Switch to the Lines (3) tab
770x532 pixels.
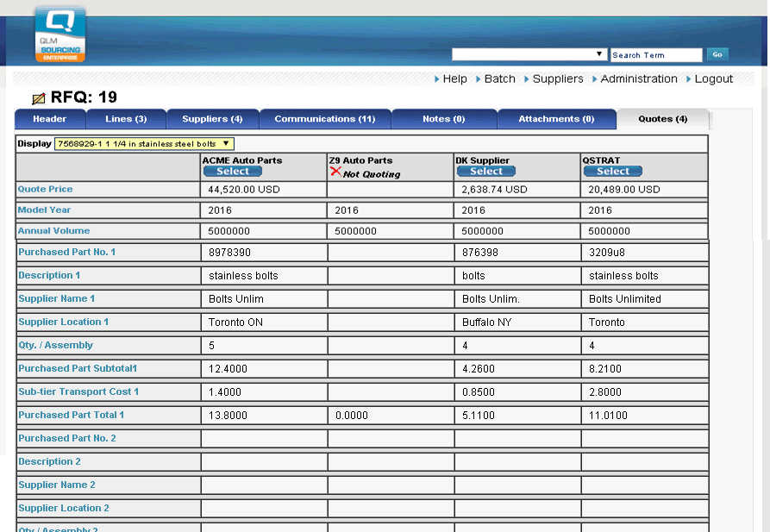click(x=126, y=119)
